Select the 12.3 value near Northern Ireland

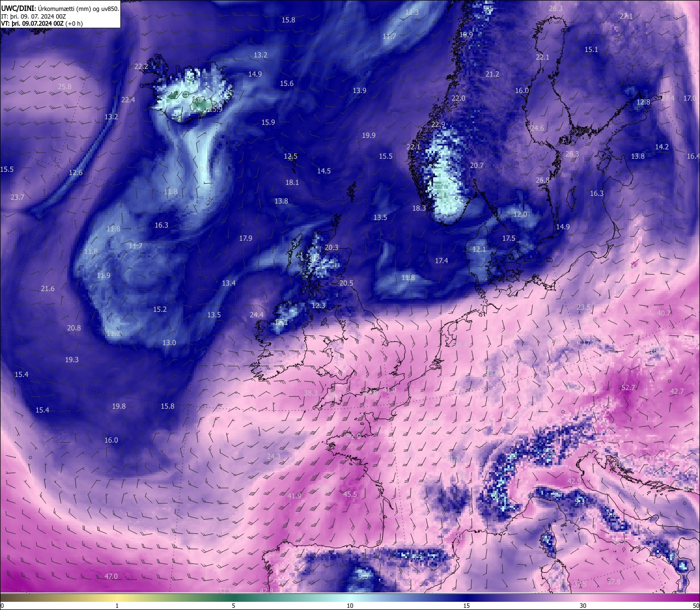point(318,306)
